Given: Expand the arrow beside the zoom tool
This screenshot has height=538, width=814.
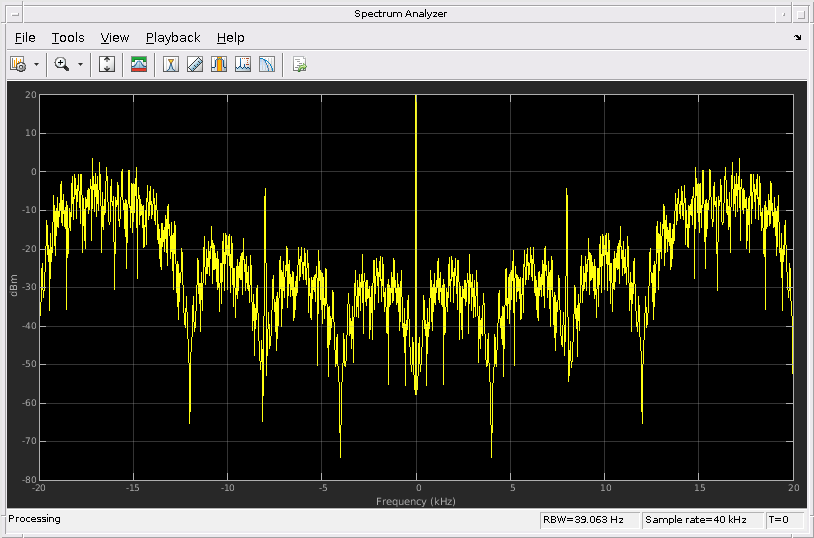Looking at the screenshot, I should click(80, 64).
